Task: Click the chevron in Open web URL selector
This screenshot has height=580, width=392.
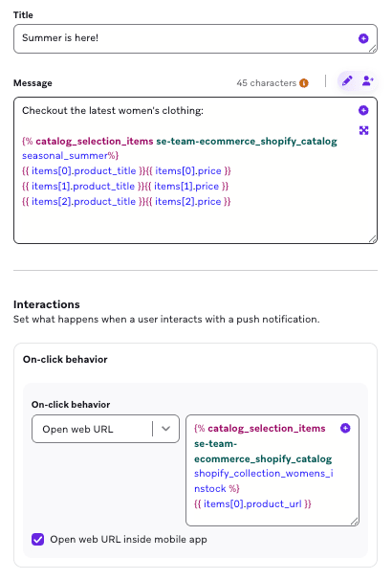Action: (x=166, y=429)
